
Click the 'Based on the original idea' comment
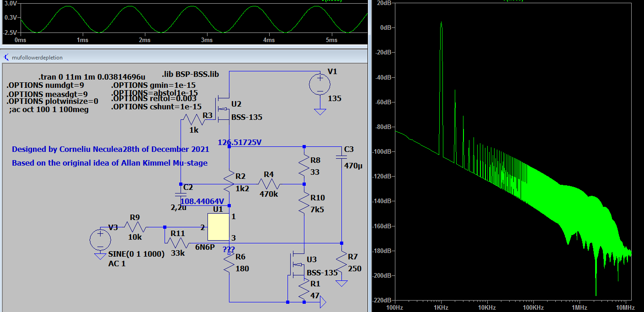[x=110, y=163]
